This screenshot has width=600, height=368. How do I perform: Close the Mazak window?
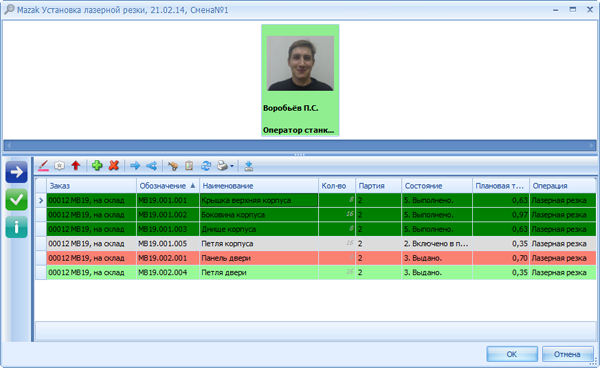pos(590,10)
